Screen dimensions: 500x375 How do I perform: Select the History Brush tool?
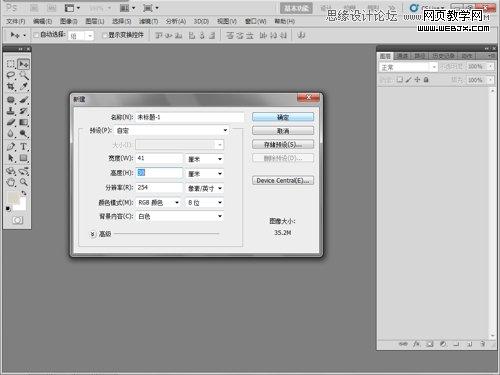[x=23, y=111]
